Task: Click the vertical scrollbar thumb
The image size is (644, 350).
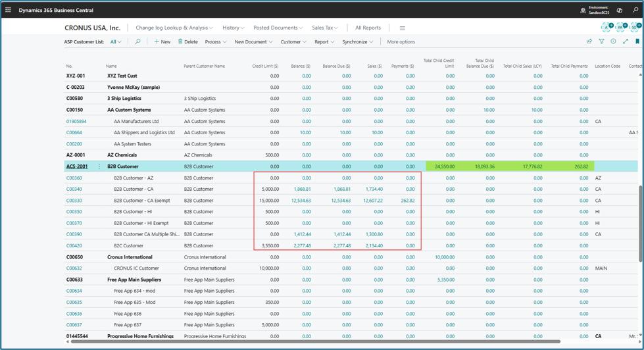Action: [640, 224]
